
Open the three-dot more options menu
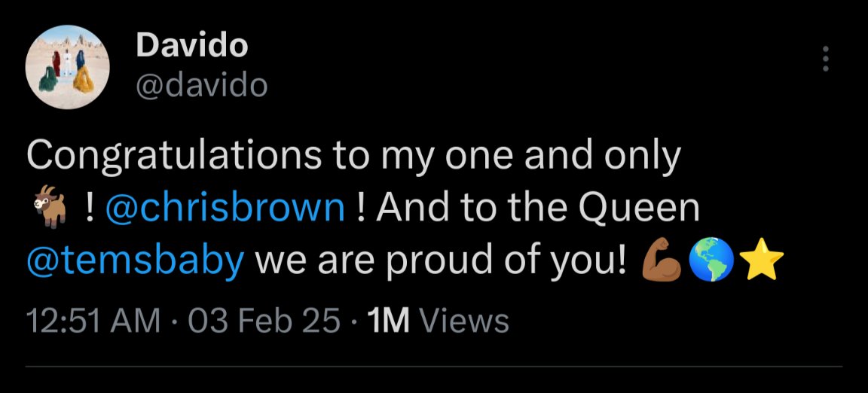(x=826, y=59)
